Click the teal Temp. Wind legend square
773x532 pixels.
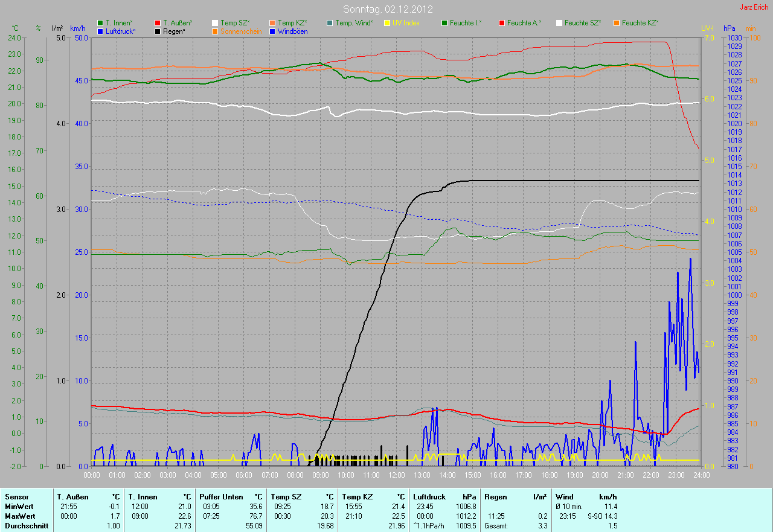click(x=330, y=23)
